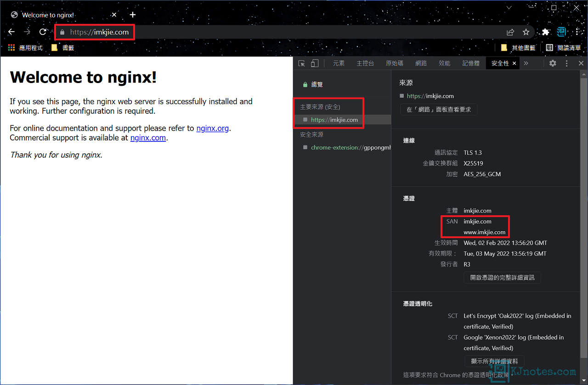588x385 pixels.
Task: Click the 安全來源 section label
Action: click(x=311, y=134)
